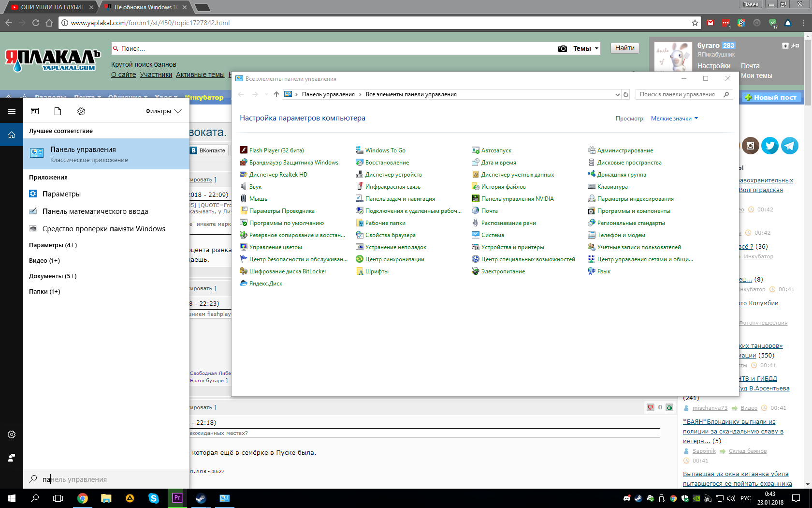Open Steam from the taskbar
The image size is (812, 508).
tap(201, 498)
